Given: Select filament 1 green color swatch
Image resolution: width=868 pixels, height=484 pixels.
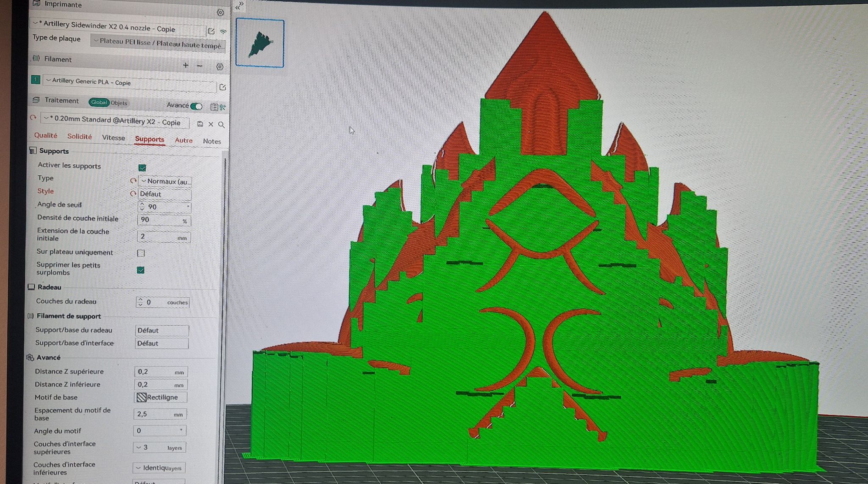Looking at the screenshot, I should point(36,80).
